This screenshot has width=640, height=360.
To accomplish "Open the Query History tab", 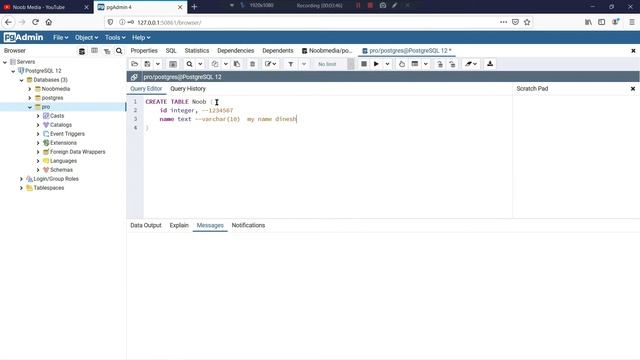I will tap(188, 89).
